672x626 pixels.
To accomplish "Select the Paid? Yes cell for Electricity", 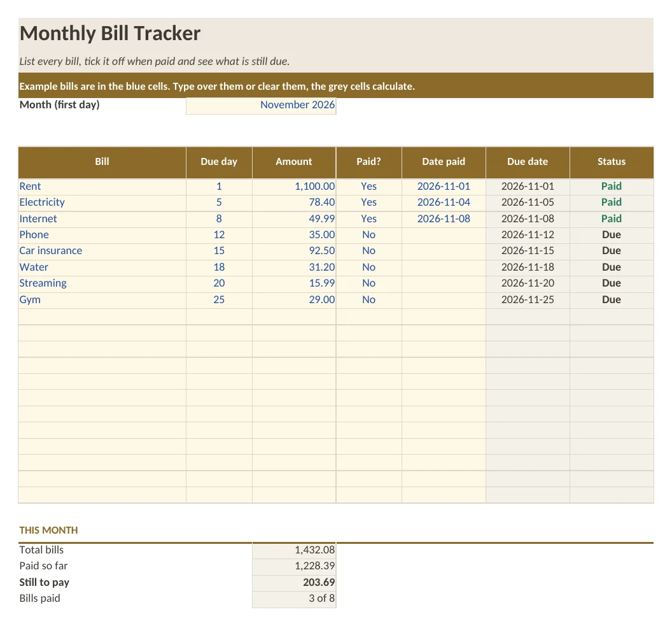I will (368, 203).
